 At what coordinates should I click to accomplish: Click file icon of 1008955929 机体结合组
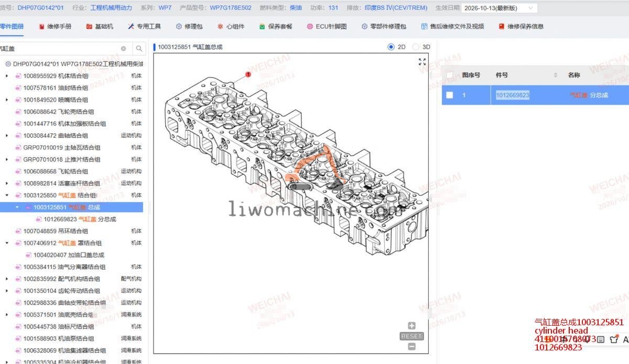18,76
